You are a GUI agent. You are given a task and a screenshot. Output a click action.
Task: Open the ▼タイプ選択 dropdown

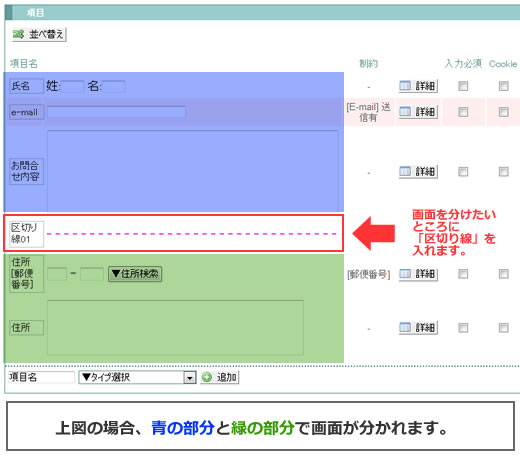click(x=137, y=377)
